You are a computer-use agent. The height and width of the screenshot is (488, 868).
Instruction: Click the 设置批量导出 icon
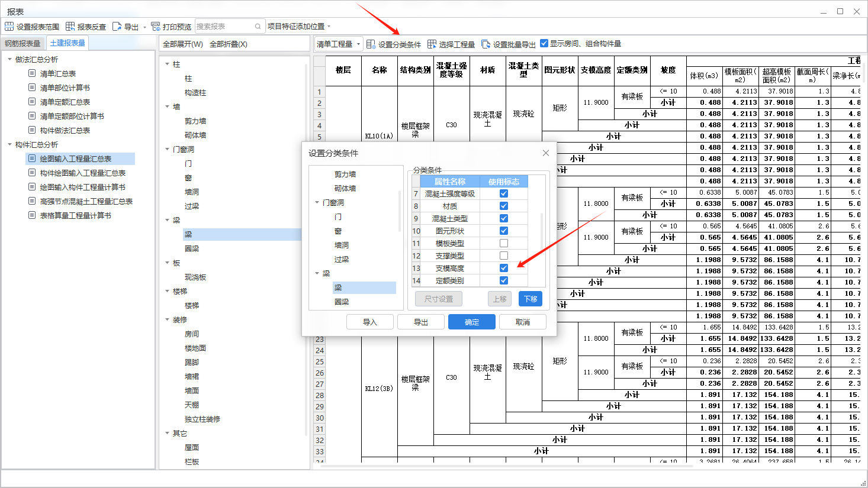[x=486, y=44]
